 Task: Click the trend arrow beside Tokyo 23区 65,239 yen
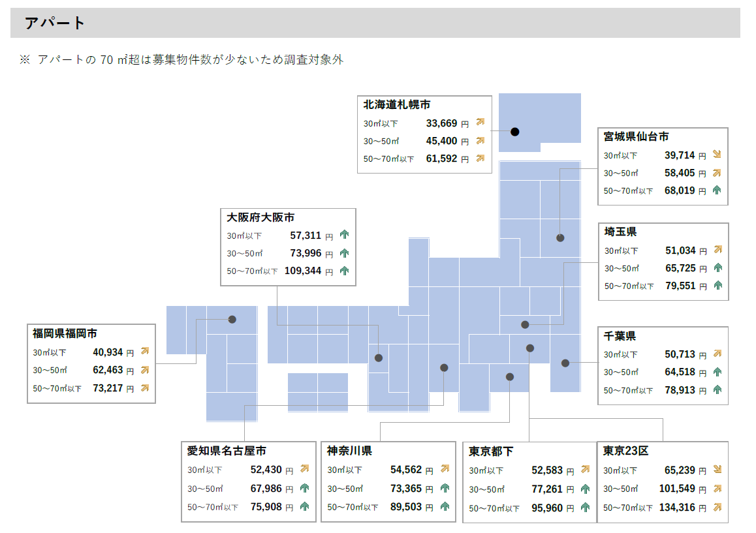[717, 470]
